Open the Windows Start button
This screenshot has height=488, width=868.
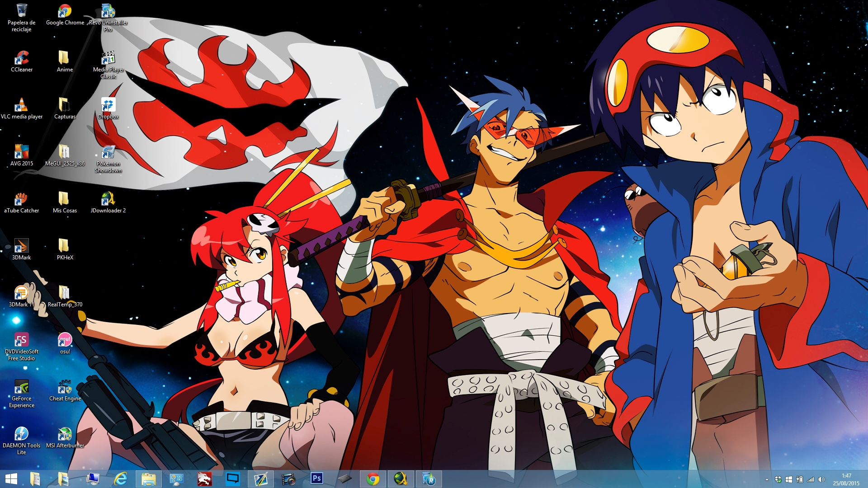coord(11,479)
